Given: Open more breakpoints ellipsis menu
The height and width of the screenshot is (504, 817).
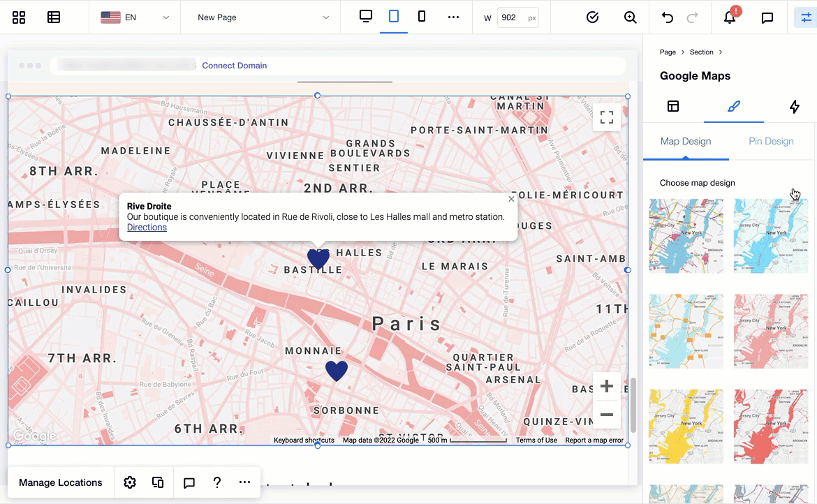Looking at the screenshot, I should 453,17.
